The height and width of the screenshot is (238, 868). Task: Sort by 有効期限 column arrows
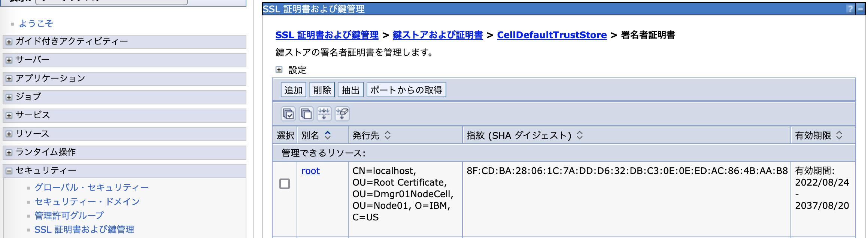click(839, 135)
